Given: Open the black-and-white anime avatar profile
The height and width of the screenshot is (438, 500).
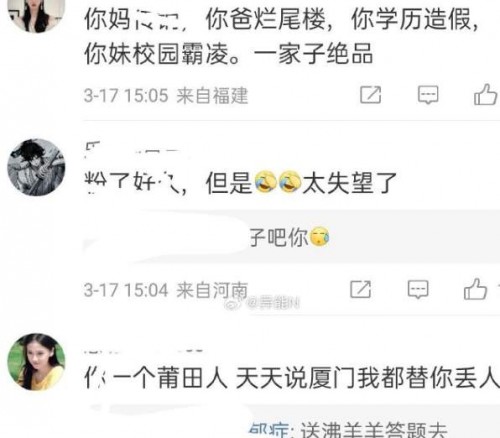Looking at the screenshot, I should click(36, 167).
